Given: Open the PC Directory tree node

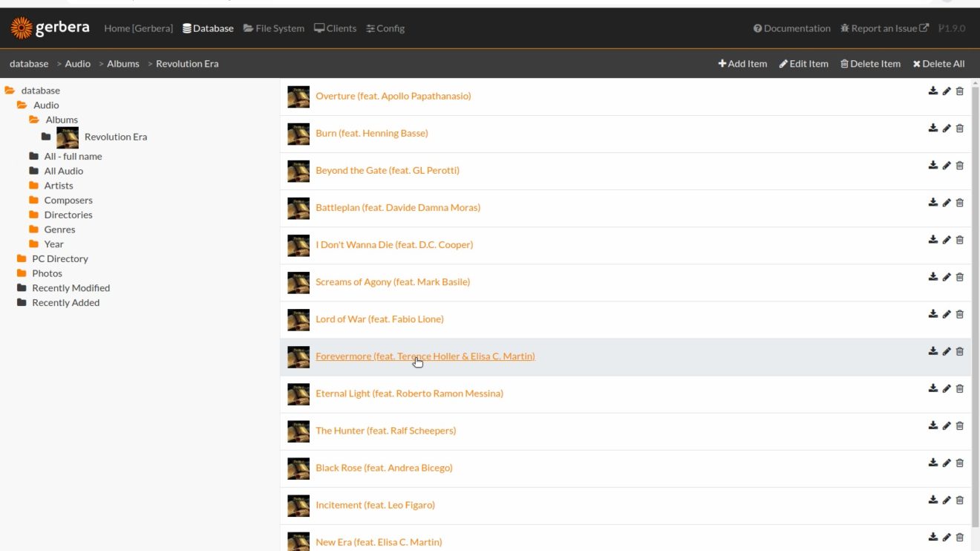Looking at the screenshot, I should click(59, 258).
